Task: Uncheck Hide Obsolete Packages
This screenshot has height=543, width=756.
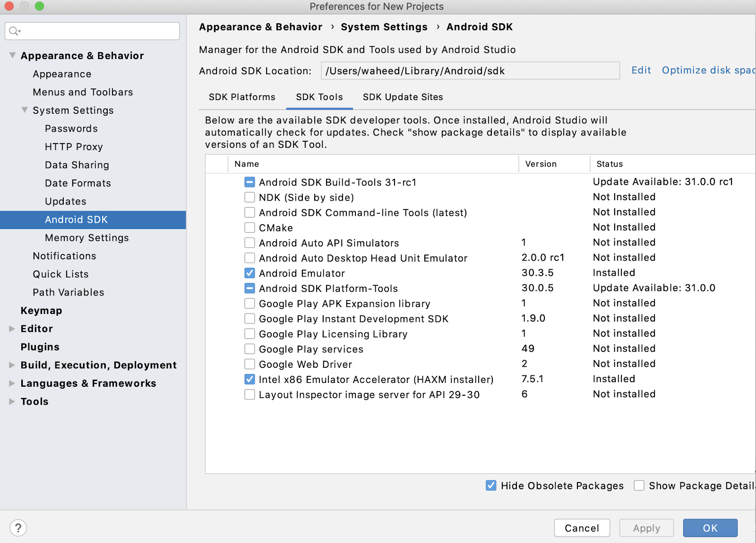Action: (x=491, y=485)
